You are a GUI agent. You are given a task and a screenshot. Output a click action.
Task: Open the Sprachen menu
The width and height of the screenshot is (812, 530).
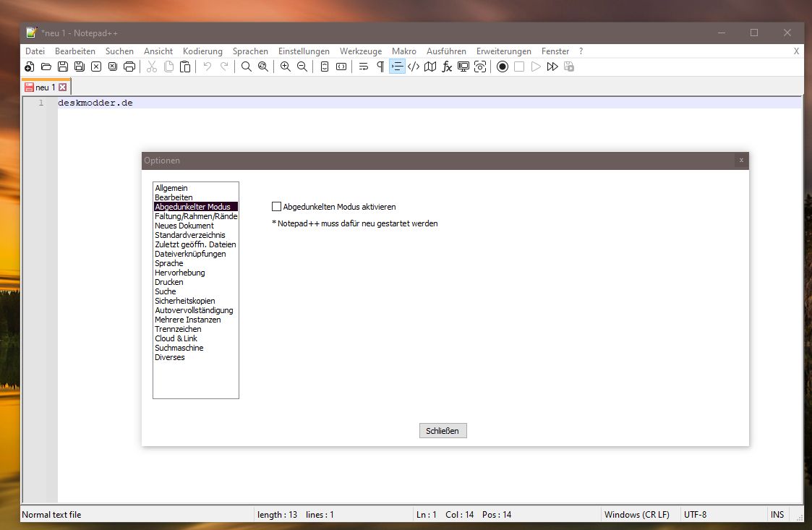(x=251, y=51)
